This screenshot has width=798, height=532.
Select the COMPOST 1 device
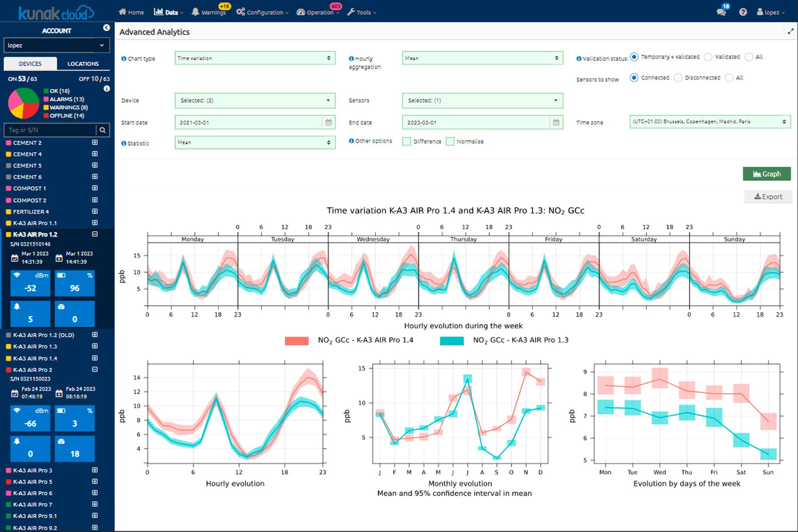[x=29, y=188]
